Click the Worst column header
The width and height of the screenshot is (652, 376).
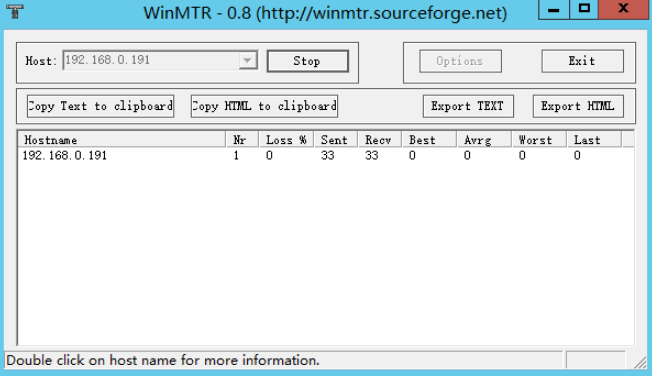click(x=539, y=140)
